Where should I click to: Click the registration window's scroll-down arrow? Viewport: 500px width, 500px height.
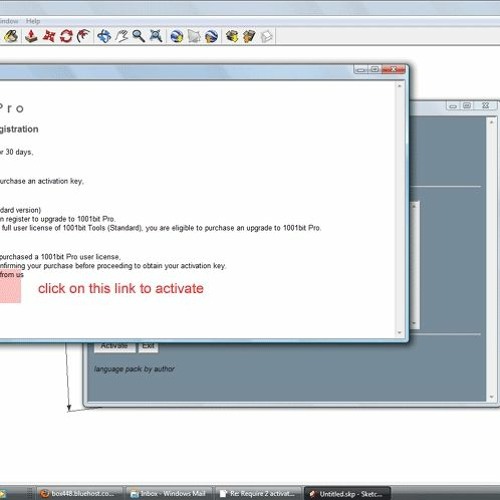point(399,332)
